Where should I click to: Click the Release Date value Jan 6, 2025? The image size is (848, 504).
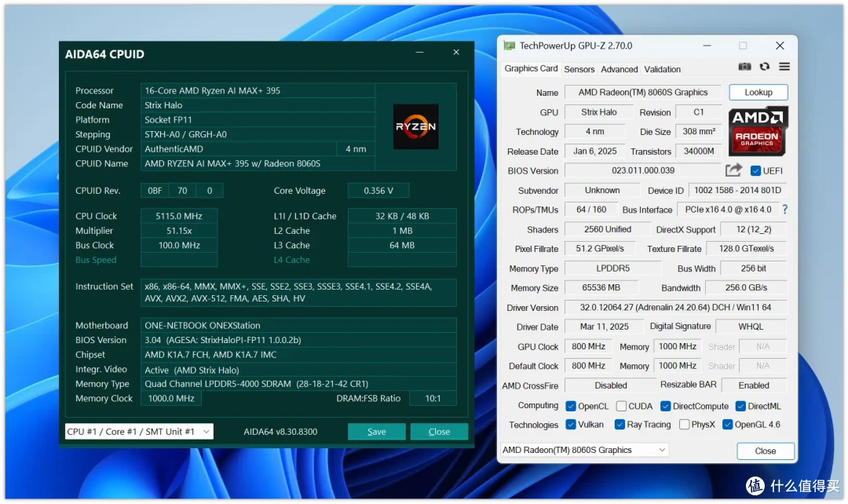[x=595, y=151]
